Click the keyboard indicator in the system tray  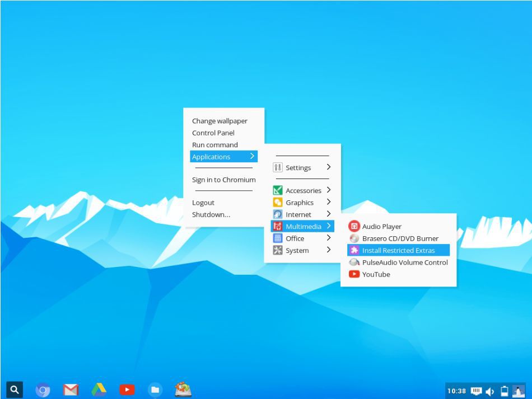[x=475, y=391]
